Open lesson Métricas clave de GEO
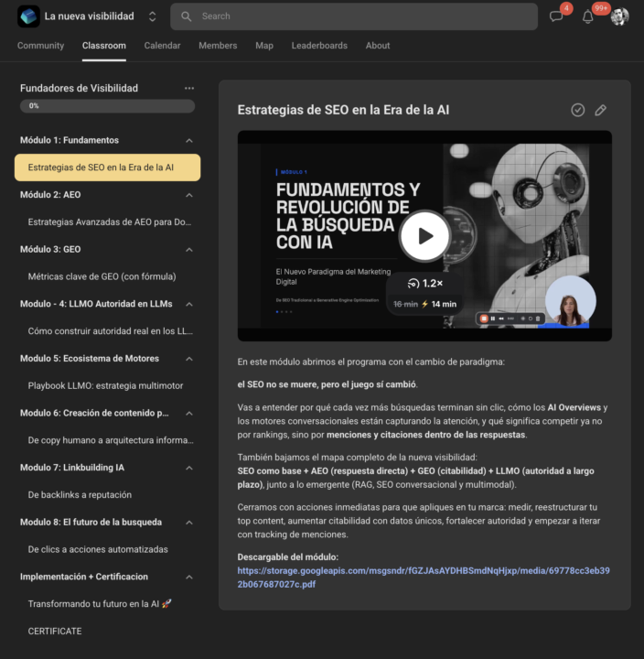The height and width of the screenshot is (659, 644). [x=102, y=276]
